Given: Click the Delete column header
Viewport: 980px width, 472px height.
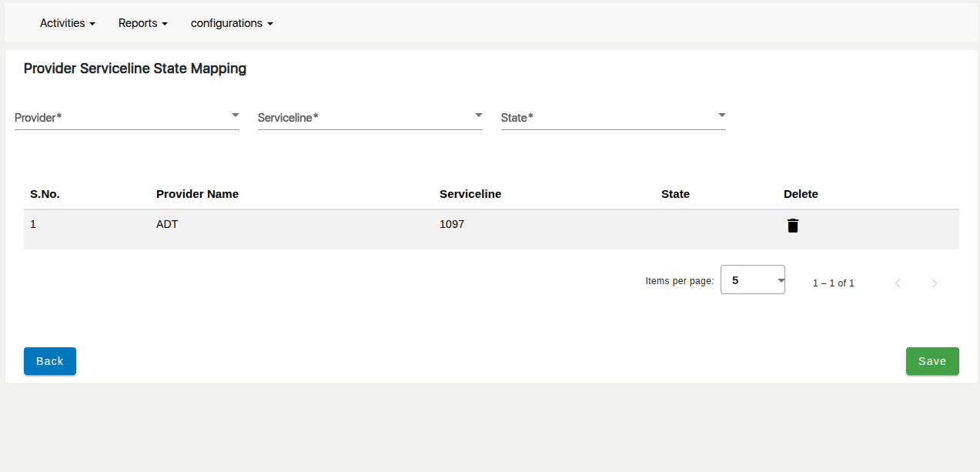Looking at the screenshot, I should tap(801, 194).
